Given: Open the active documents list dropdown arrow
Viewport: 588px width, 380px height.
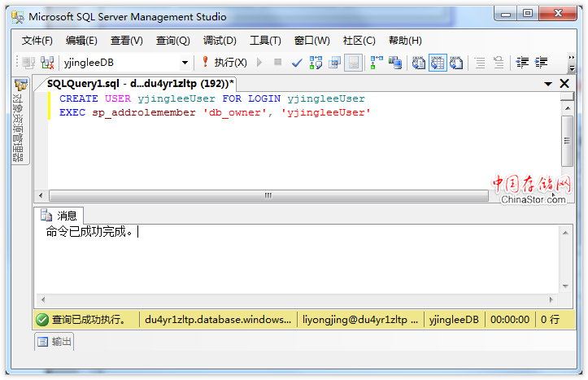Looking at the screenshot, I should click(x=548, y=84).
